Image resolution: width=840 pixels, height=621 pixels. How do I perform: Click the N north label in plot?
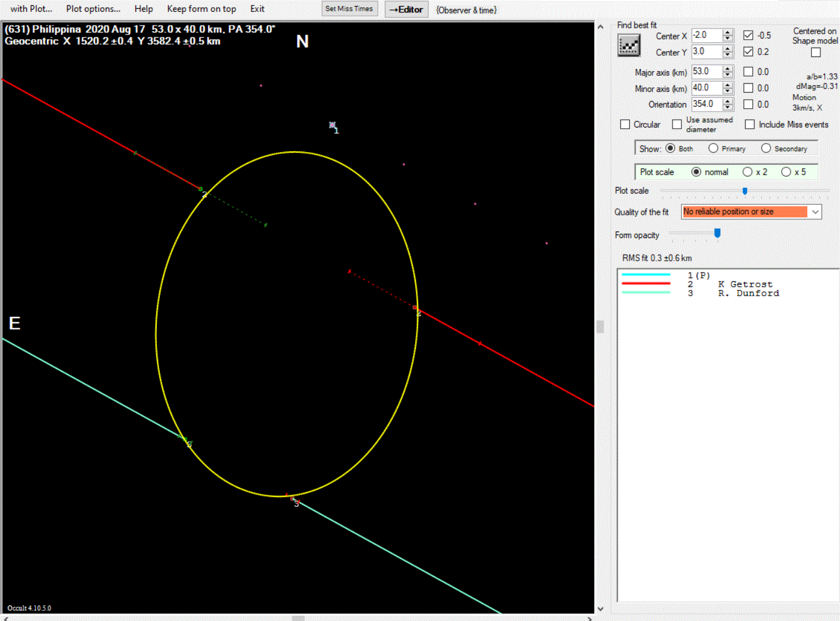click(302, 42)
